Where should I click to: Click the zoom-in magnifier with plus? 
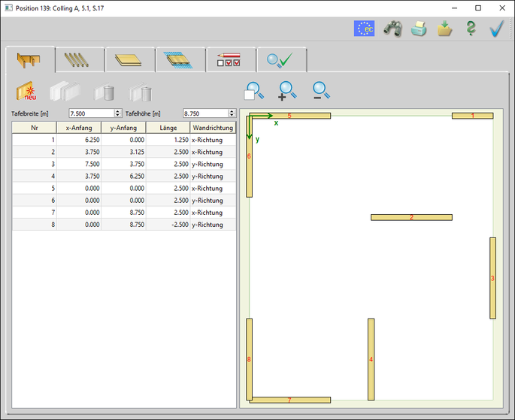pos(287,92)
